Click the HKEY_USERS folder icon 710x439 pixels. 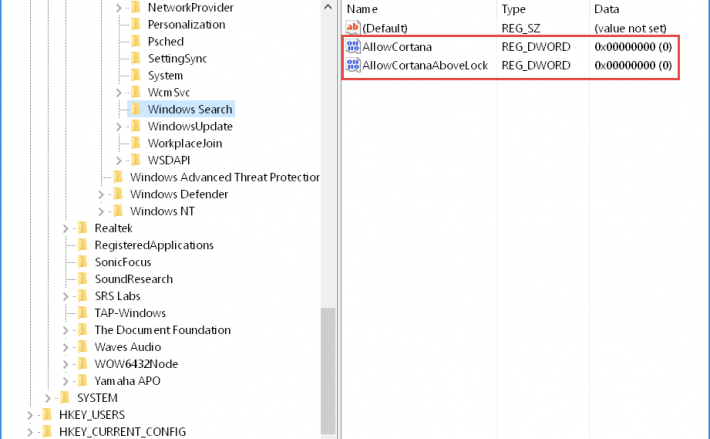[47, 415]
